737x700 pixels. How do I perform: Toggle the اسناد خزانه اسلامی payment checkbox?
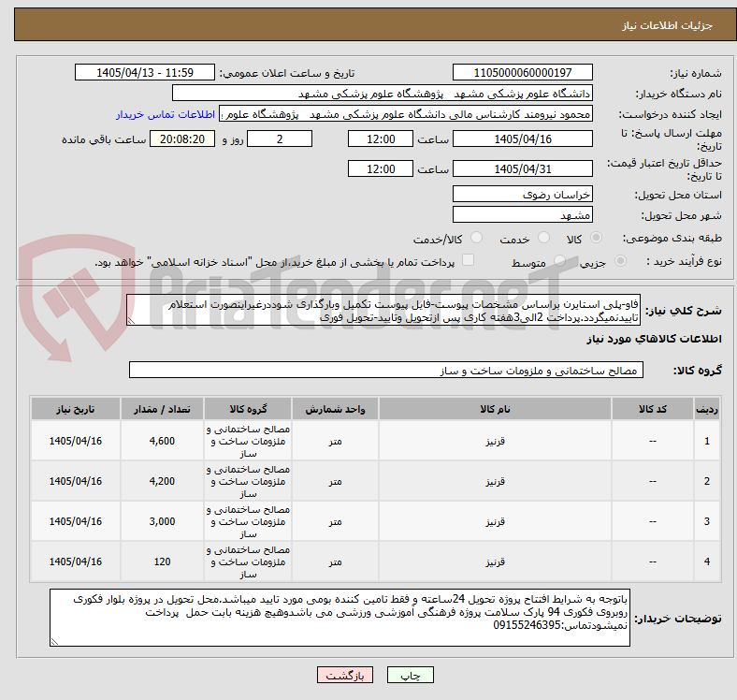pyautogui.click(x=469, y=260)
